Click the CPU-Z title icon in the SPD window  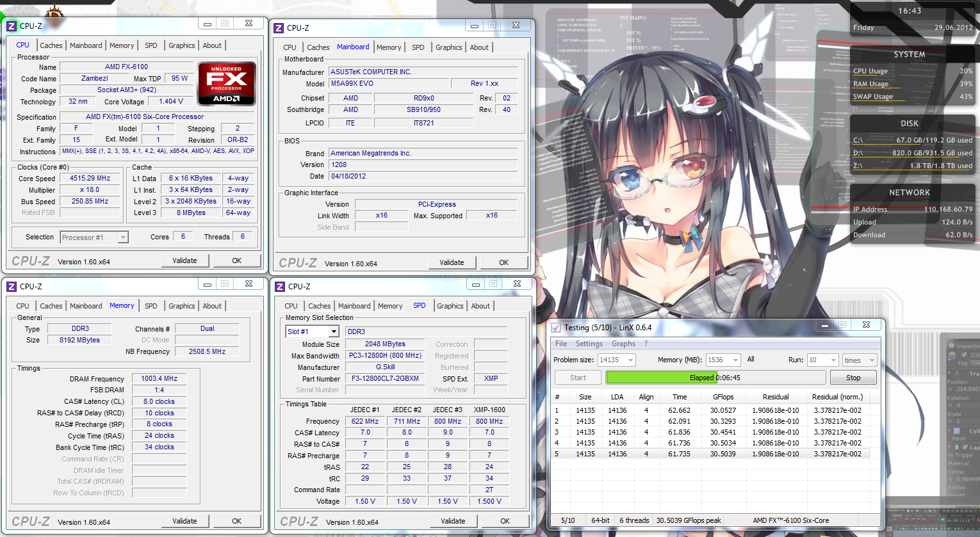280,286
